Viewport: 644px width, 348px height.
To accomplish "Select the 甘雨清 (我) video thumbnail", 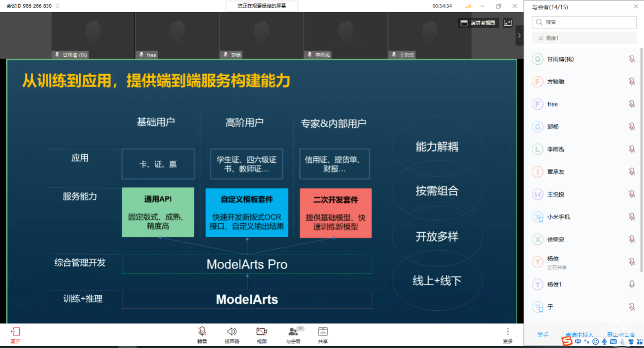I will pos(93,36).
